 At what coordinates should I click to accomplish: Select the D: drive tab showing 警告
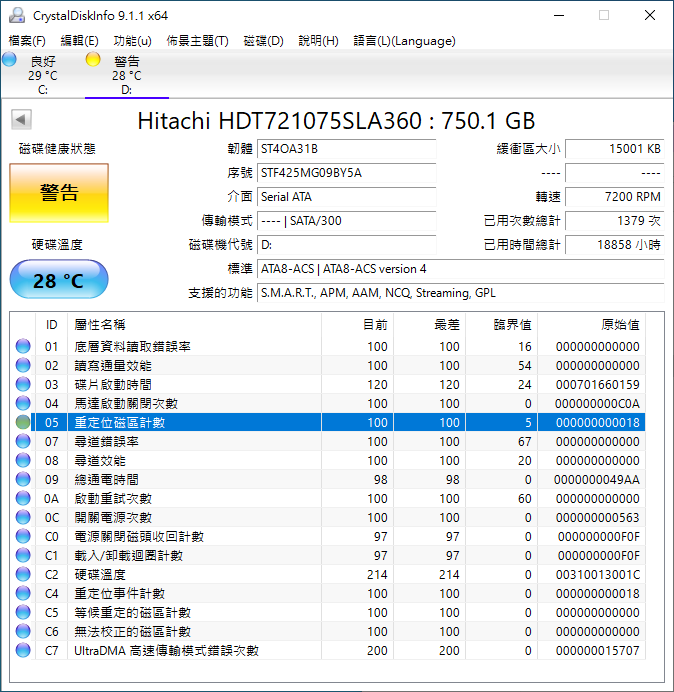127,75
